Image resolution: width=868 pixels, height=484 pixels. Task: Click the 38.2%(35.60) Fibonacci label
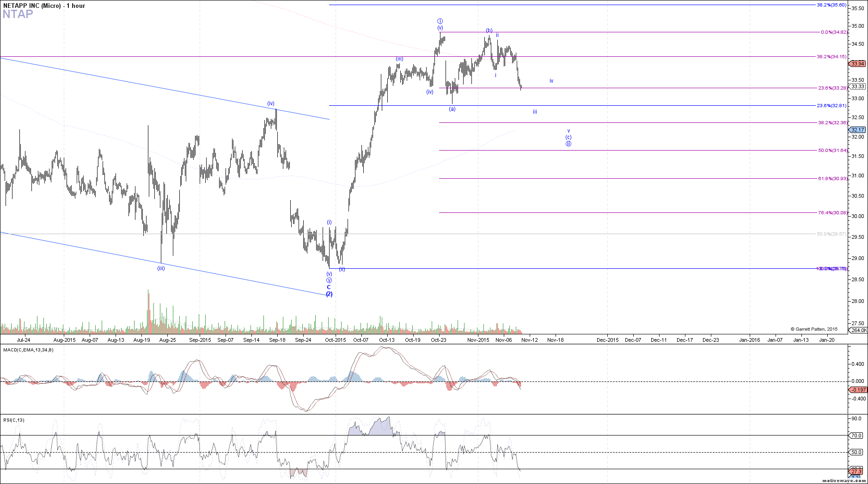click(x=831, y=5)
